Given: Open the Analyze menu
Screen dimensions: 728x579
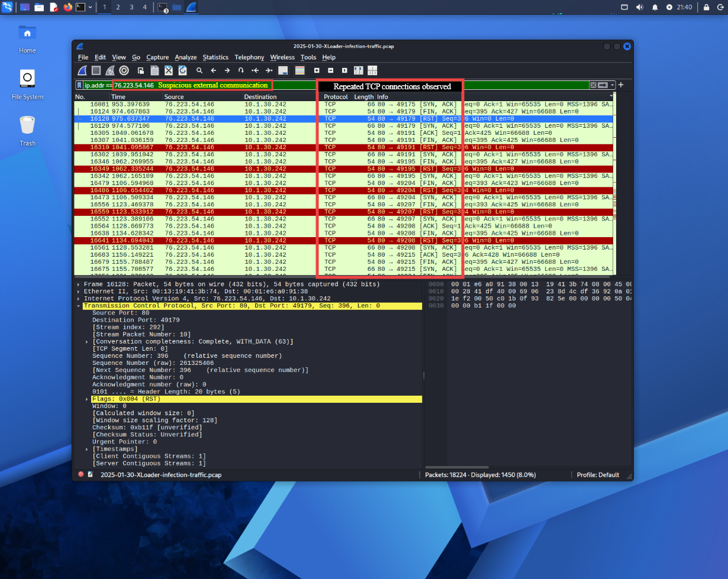Looking at the screenshot, I should point(186,57).
